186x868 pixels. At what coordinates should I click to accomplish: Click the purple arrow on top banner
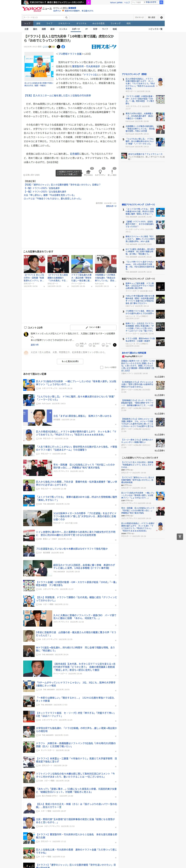89,2
